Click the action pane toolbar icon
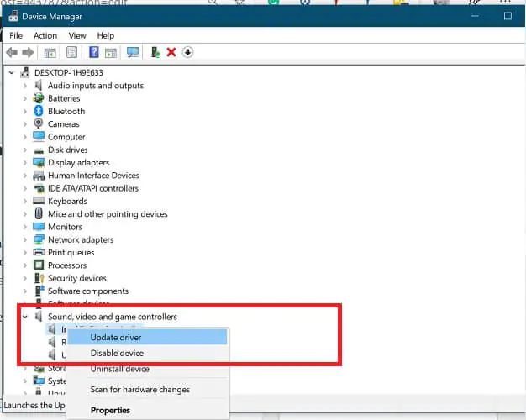Screen dimensions: 526x420 pos(111,53)
